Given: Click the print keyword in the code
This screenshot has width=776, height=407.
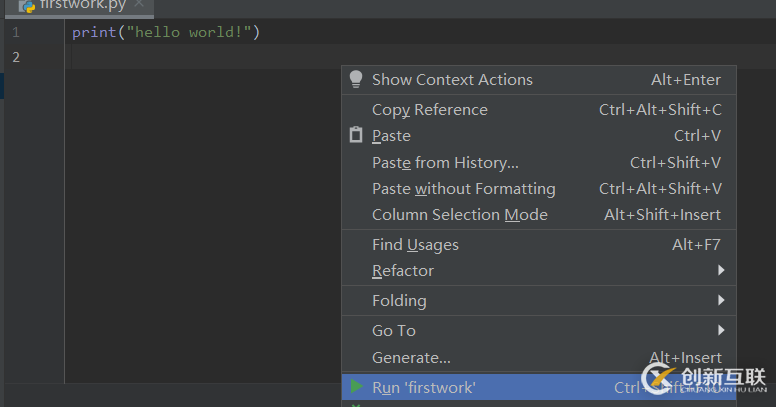Looking at the screenshot, I should pyautogui.click(x=92, y=32).
